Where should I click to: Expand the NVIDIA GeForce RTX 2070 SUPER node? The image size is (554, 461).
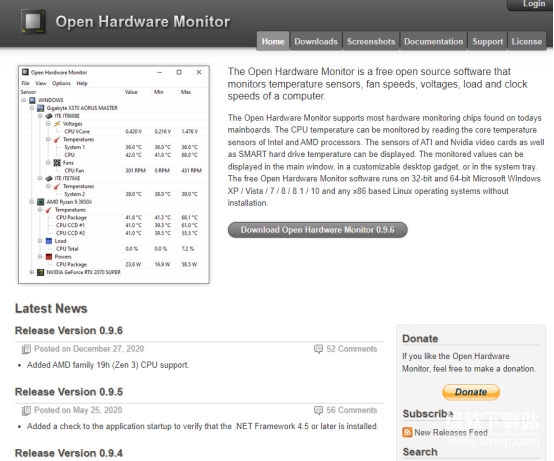point(32,272)
